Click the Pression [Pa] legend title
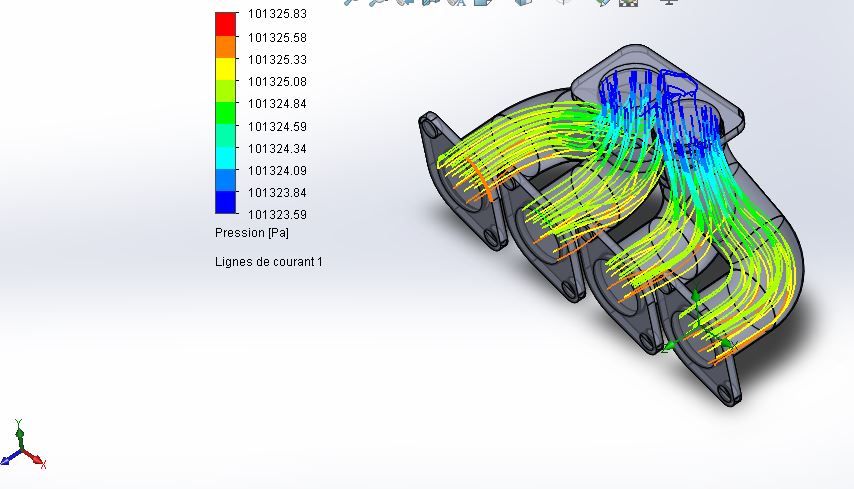 (x=251, y=233)
